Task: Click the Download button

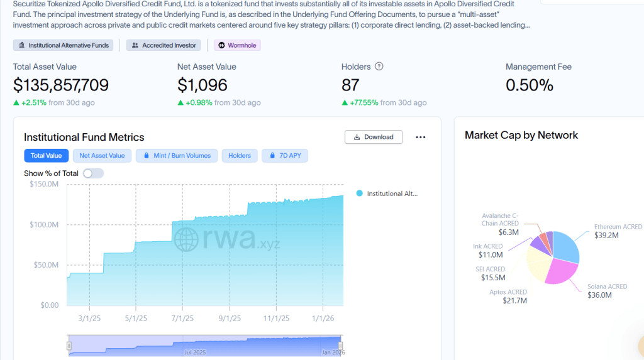Action: point(374,137)
